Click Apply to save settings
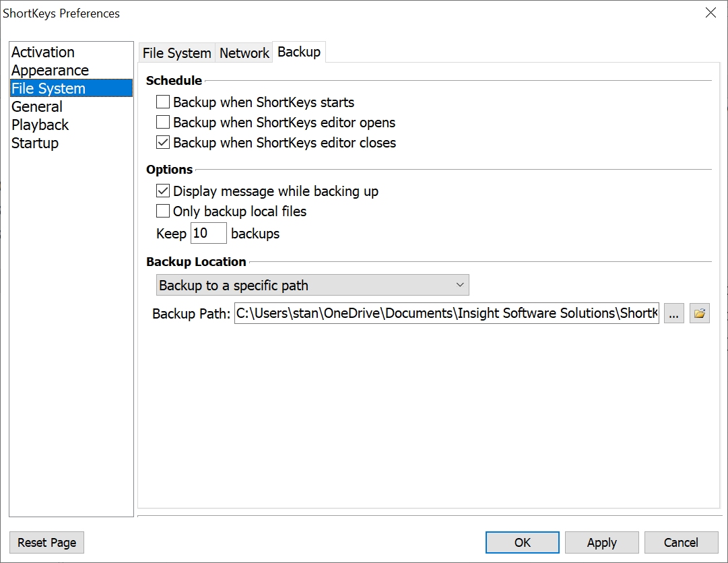728x563 pixels. pyautogui.click(x=601, y=543)
